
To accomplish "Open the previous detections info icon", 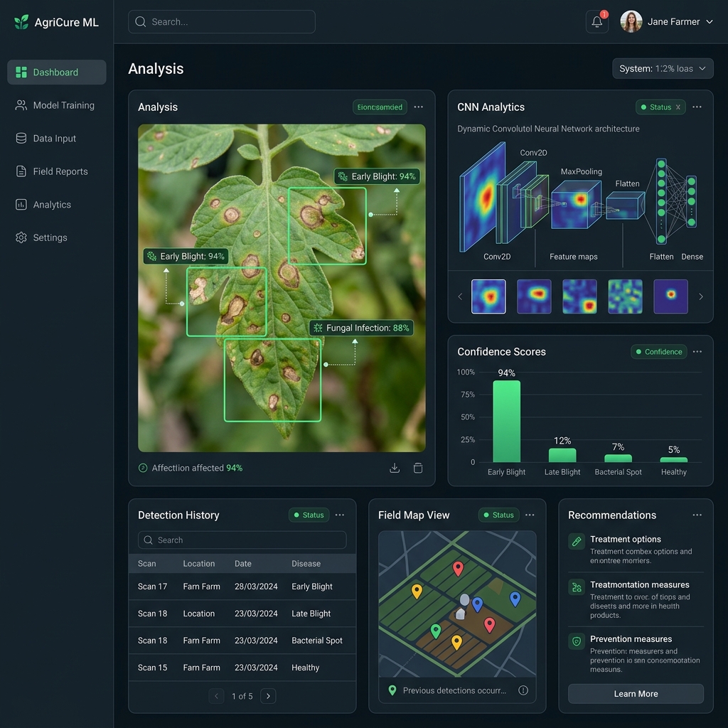I will click(x=523, y=690).
